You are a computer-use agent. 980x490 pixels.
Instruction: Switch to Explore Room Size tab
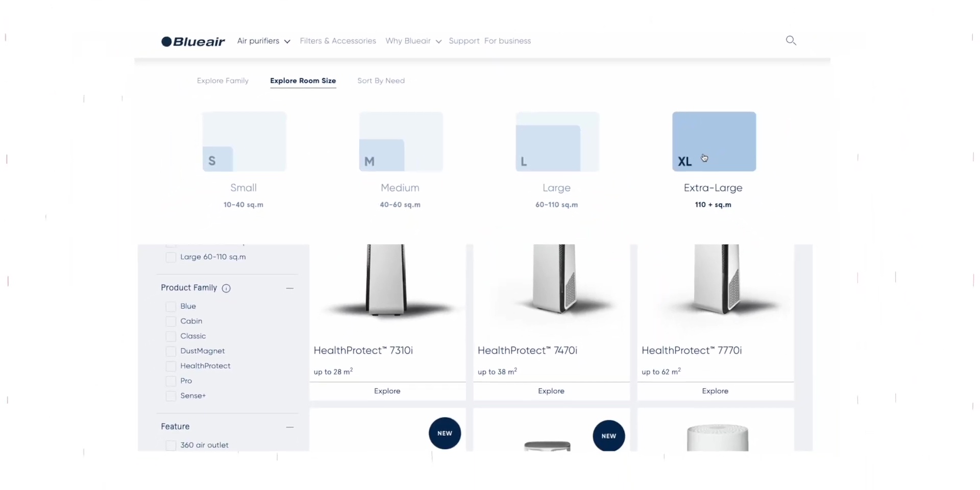click(x=303, y=81)
